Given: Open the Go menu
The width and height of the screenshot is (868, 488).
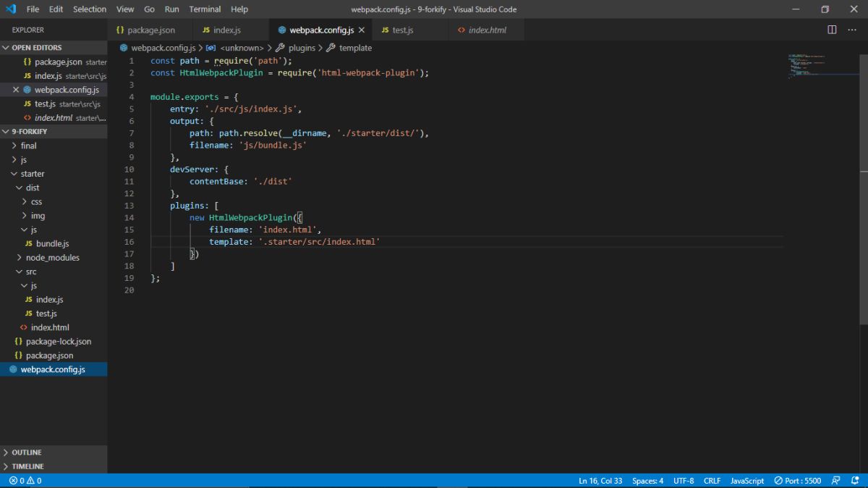Looking at the screenshot, I should point(149,9).
